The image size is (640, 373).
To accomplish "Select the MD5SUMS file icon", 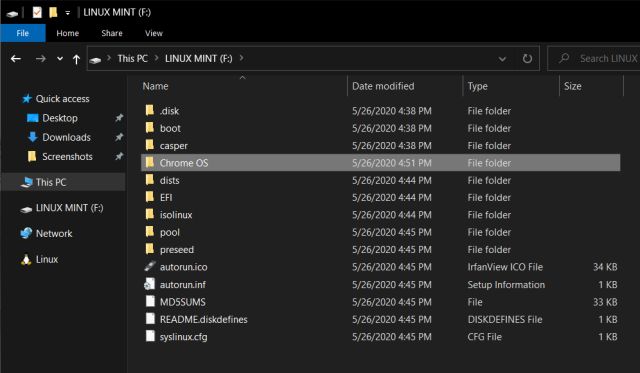I will click(150, 302).
